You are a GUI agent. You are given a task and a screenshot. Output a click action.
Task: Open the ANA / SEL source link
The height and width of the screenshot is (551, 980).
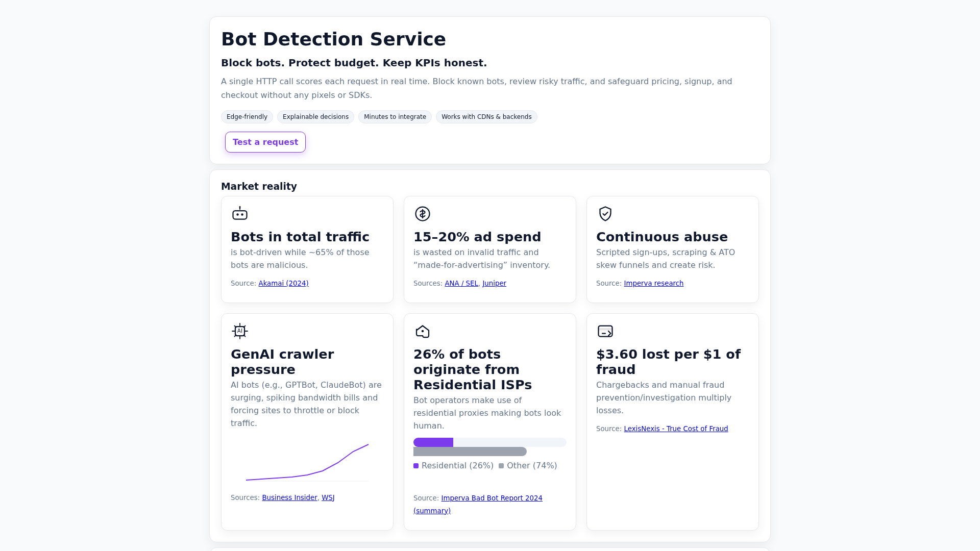(x=461, y=283)
